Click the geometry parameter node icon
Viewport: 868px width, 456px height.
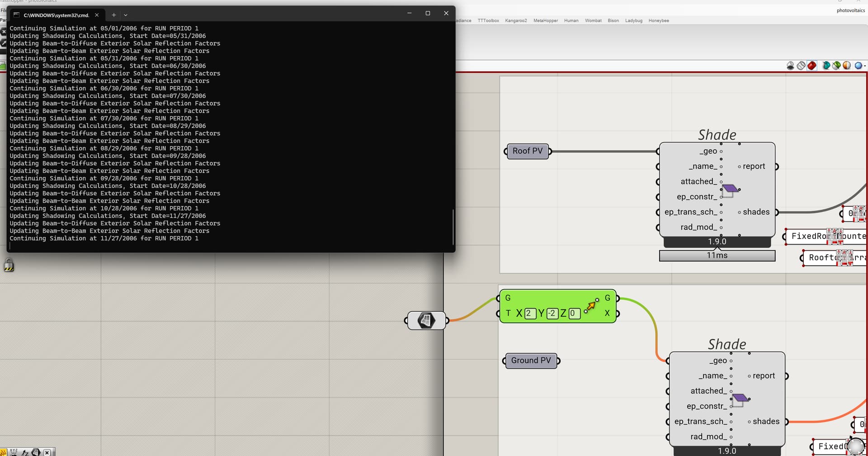tap(426, 321)
